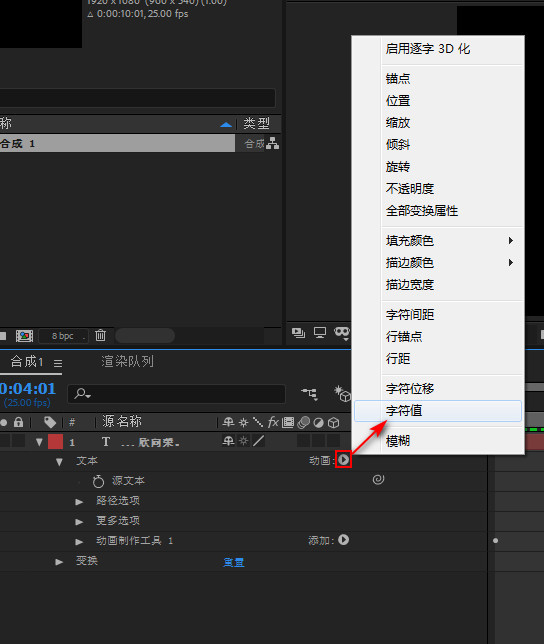Click the adjustment layer column header
The height and width of the screenshot is (644, 544).
coord(318,422)
